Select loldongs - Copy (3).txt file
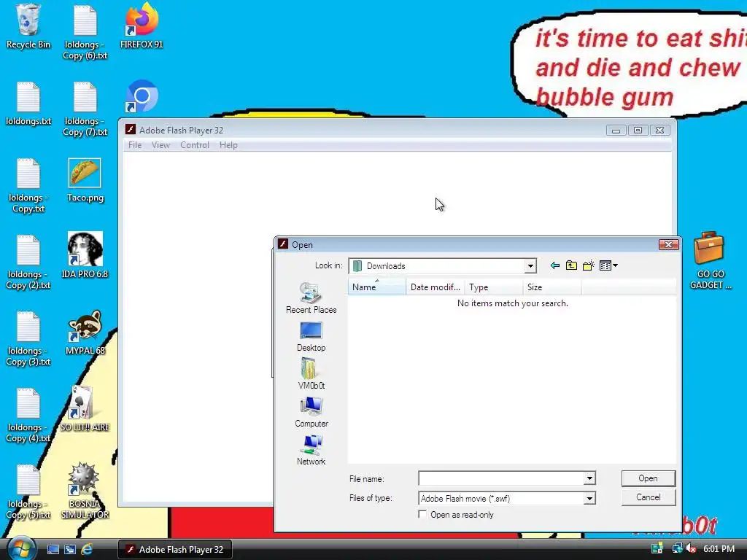Image resolution: width=747 pixels, height=560 pixels. click(x=28, y=338)
